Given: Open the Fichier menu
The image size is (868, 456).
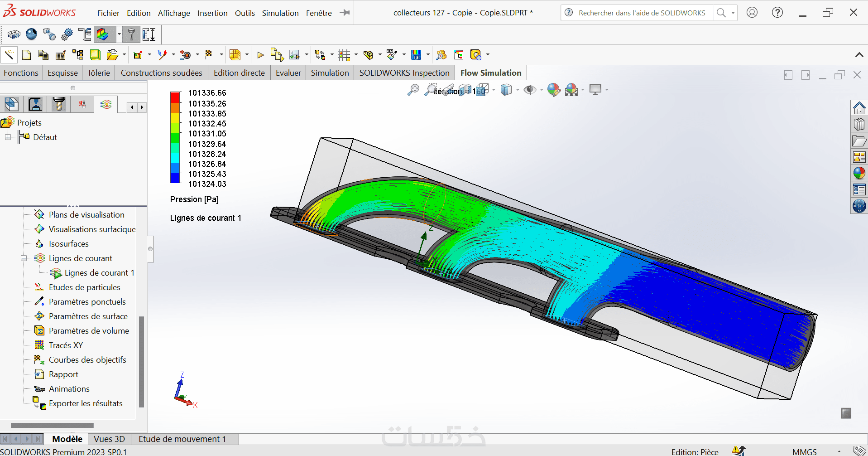Looking at the screenshot, I should [x=108, y=13].
